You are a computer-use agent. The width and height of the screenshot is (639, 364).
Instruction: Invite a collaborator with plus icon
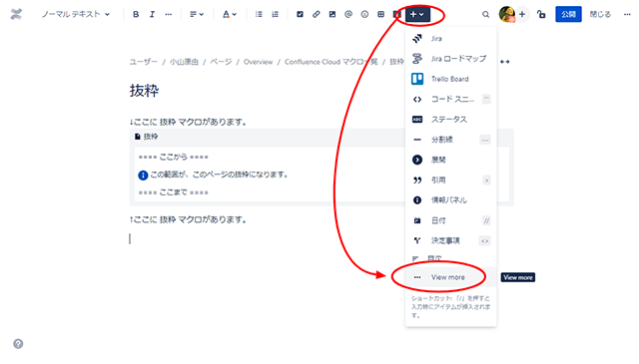click(522, 14)
